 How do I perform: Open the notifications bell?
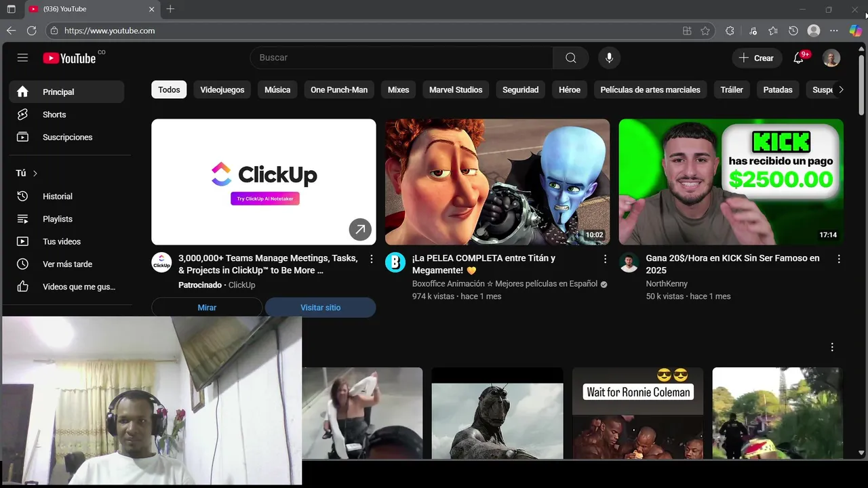coord(799,58)
